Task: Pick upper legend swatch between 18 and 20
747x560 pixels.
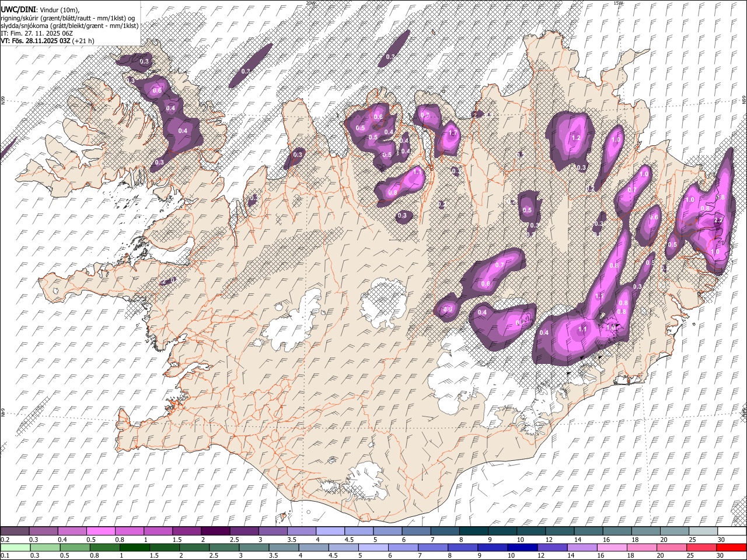Action: (x=645, y=531)
